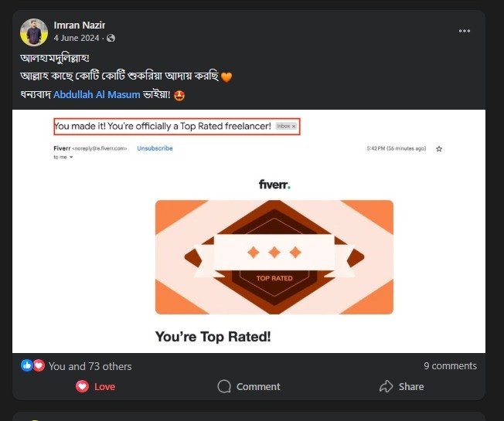504x421 pixels.
Task: Click the star icon in the email
Action: point(439,148)
